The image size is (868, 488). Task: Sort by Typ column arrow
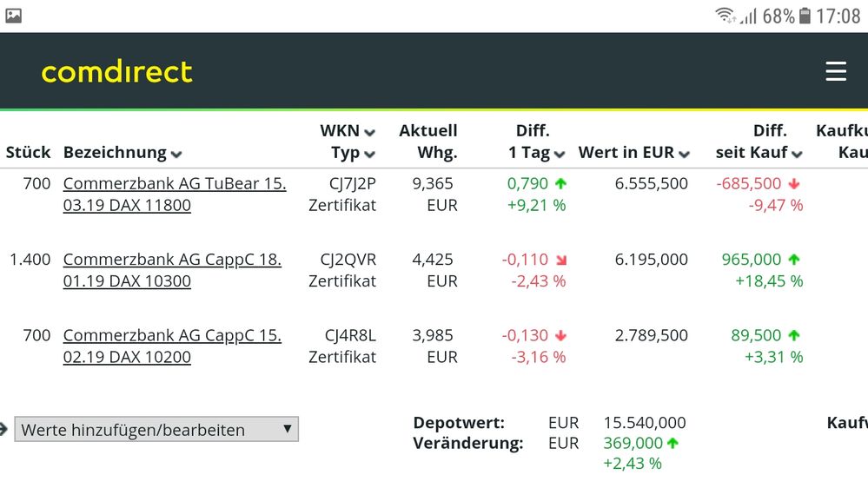370,155
